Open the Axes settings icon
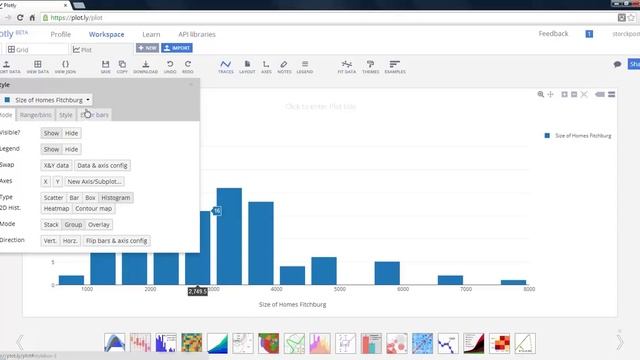 [x=266, y=67]
